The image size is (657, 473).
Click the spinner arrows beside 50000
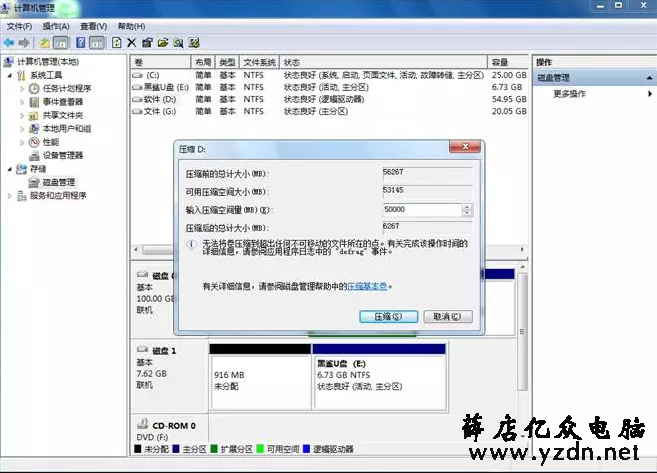click(467, 210)
